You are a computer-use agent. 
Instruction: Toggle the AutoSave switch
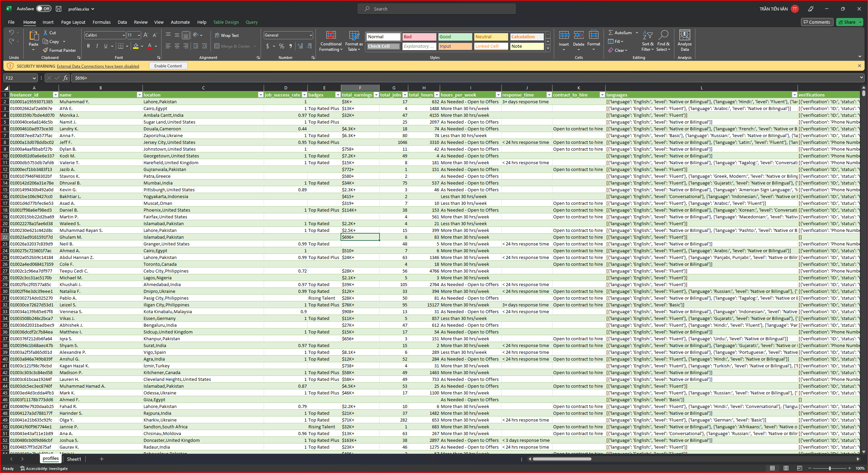point(44,9)
